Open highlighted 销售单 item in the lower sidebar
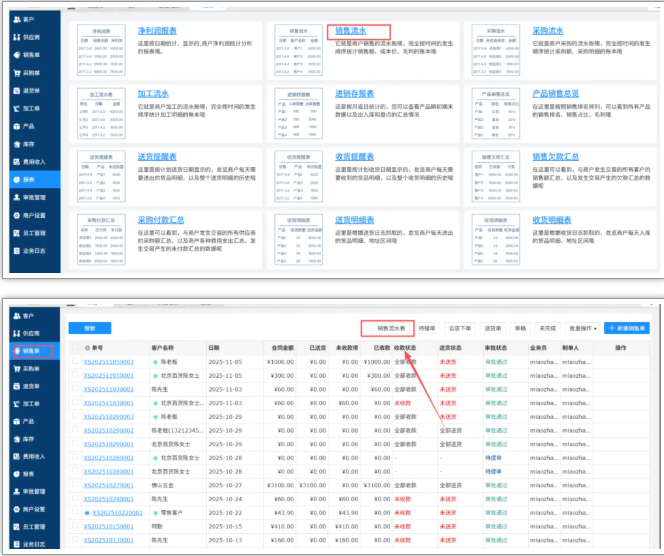Screen dimensions: 664x556 tap(30, 351)
